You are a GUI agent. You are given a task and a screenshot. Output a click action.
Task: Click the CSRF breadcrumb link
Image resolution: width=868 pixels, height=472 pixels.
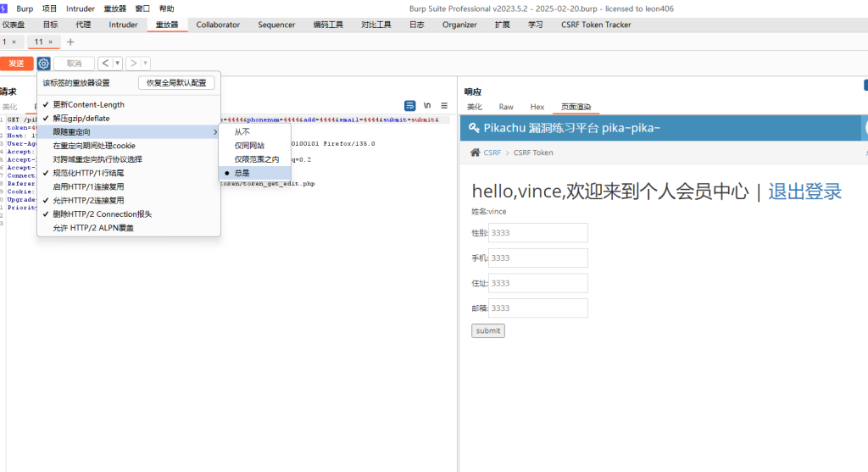[492, 153]
